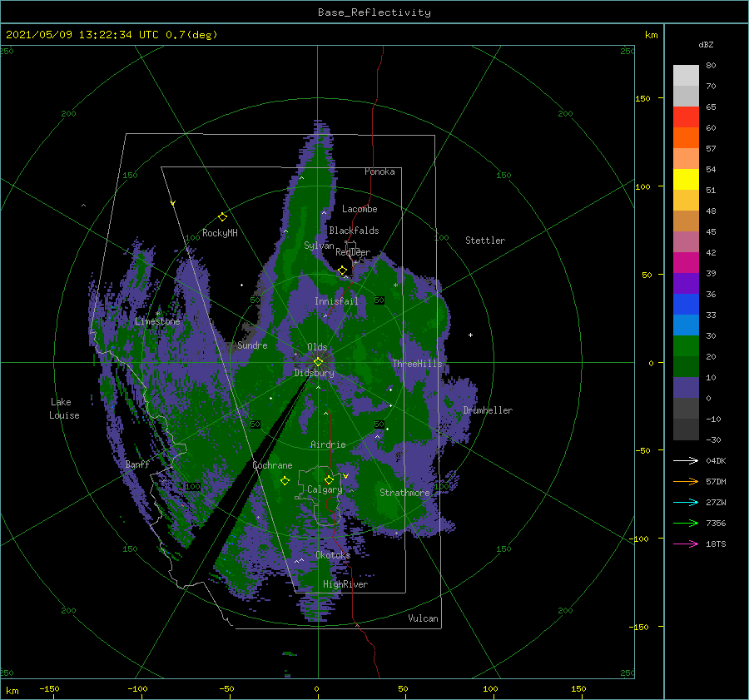The width and height of the screenshot is (749, 700).
Task: Click the HighRiver town label
Action: [345, 584]
